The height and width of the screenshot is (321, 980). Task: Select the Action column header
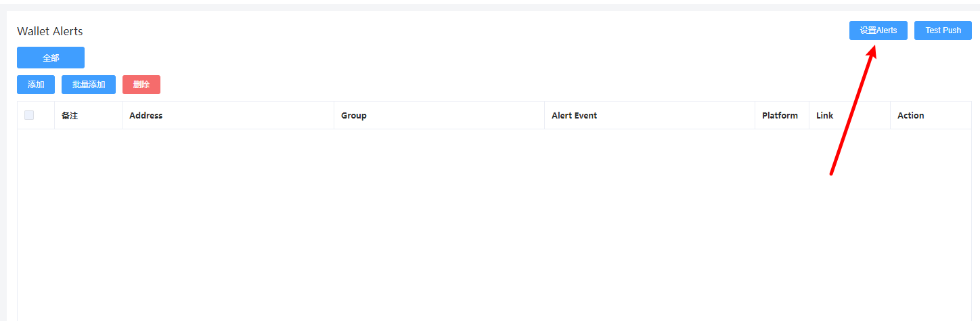click(x=910, y=116)
